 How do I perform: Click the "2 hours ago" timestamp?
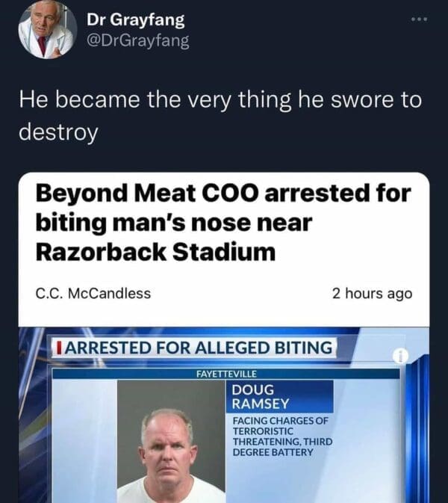373,294
